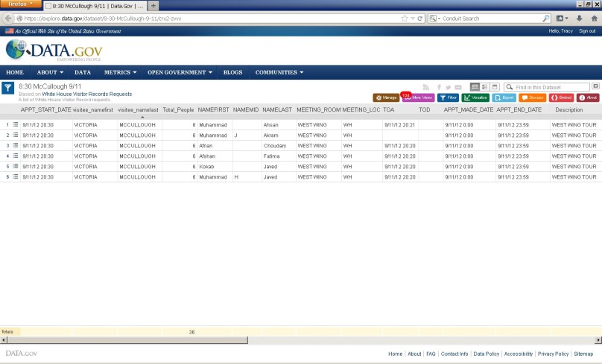Share dataset via the Twitter icon
602x364 pixels.
(449, 87)
